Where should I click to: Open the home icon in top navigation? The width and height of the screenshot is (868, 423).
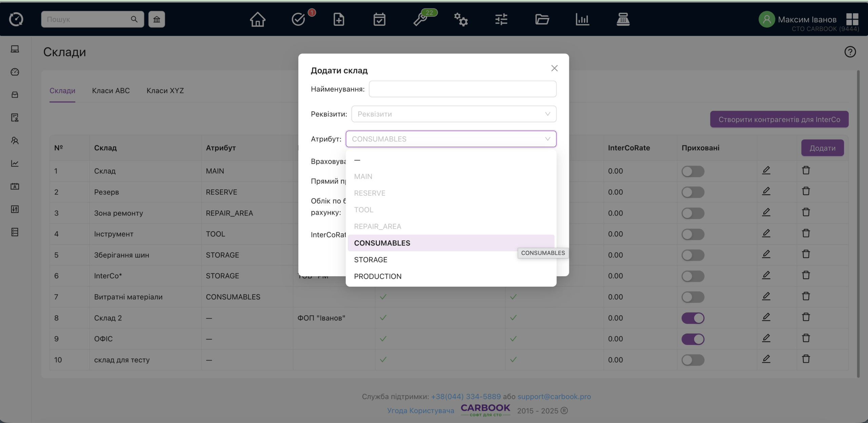257,19
